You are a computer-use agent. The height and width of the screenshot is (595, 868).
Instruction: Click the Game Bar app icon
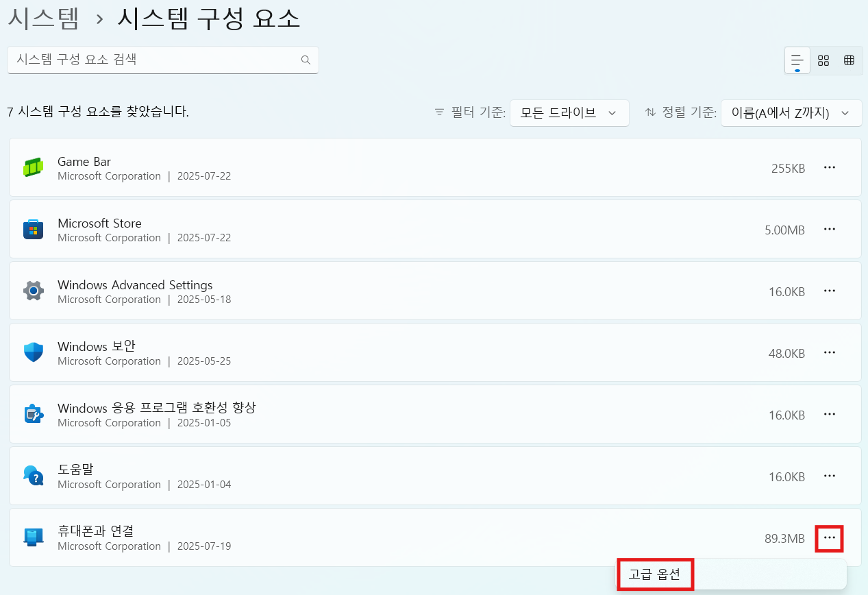click(34, 167)
